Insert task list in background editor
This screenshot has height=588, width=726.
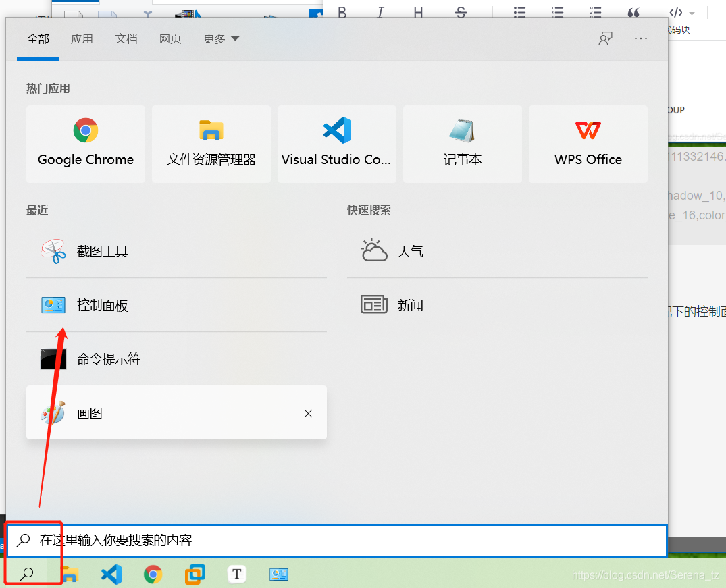click(x=596, y=11)
